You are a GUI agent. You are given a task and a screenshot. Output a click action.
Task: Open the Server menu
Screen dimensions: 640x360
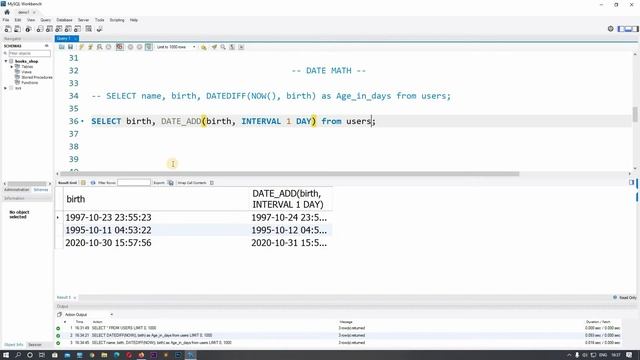[83, 20]
